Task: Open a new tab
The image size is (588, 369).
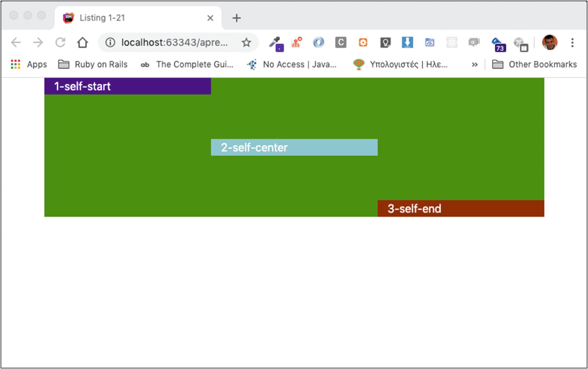Action: tap(236, 18)
